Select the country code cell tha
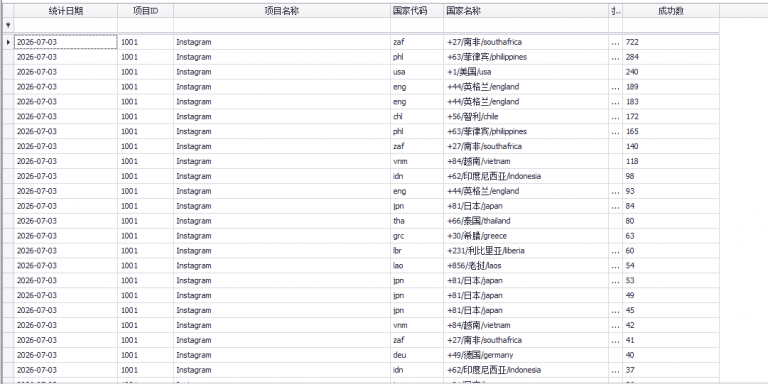The width and height of the screenshot is (768, 384). (x=417, y=221)
